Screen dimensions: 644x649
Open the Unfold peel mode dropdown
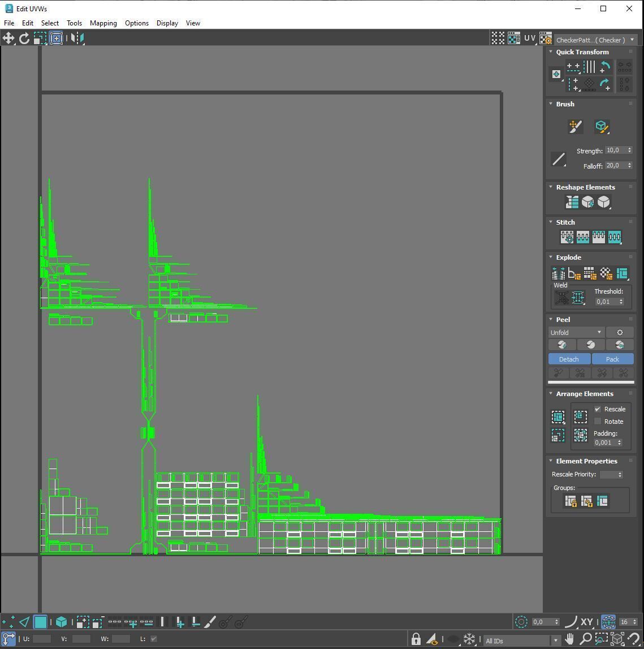point(576,332)
